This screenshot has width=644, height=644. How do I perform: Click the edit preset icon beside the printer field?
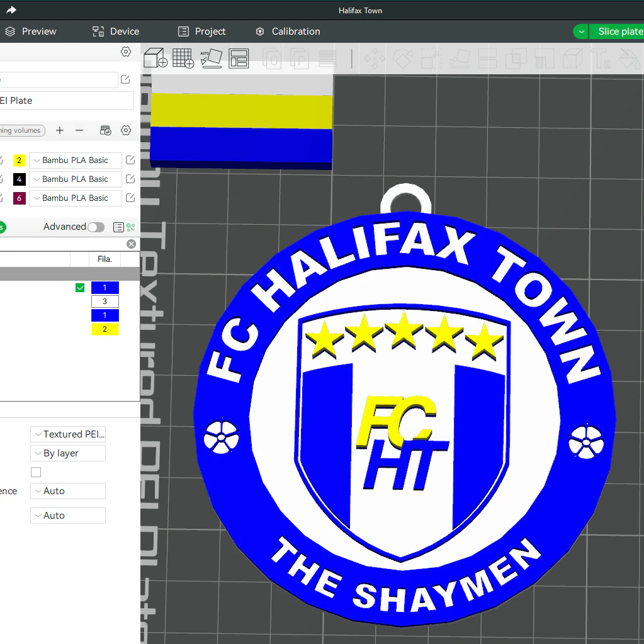pyautogui.click(x=125, y=80)
